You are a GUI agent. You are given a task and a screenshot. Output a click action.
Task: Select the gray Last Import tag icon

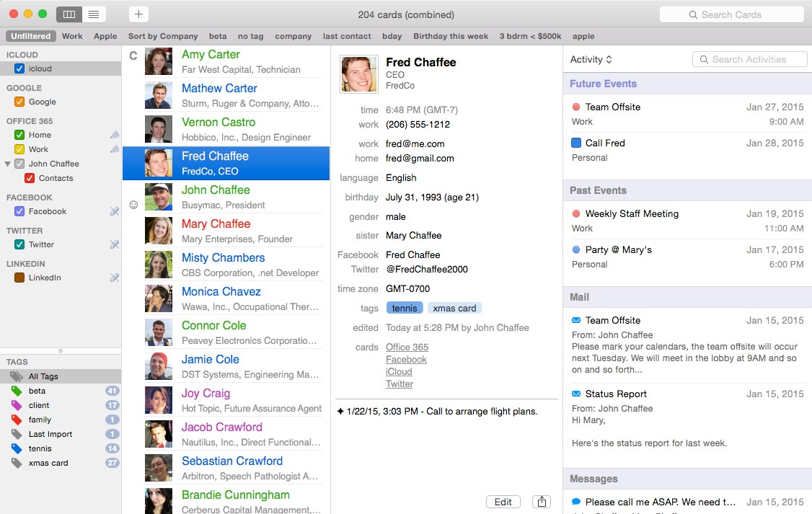tap(17, 434)
